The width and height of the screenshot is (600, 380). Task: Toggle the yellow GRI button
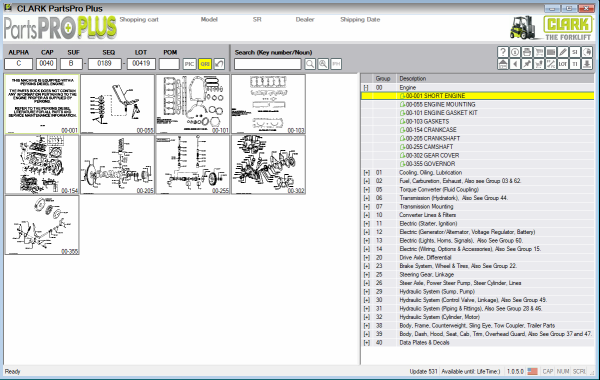[205, 64]
